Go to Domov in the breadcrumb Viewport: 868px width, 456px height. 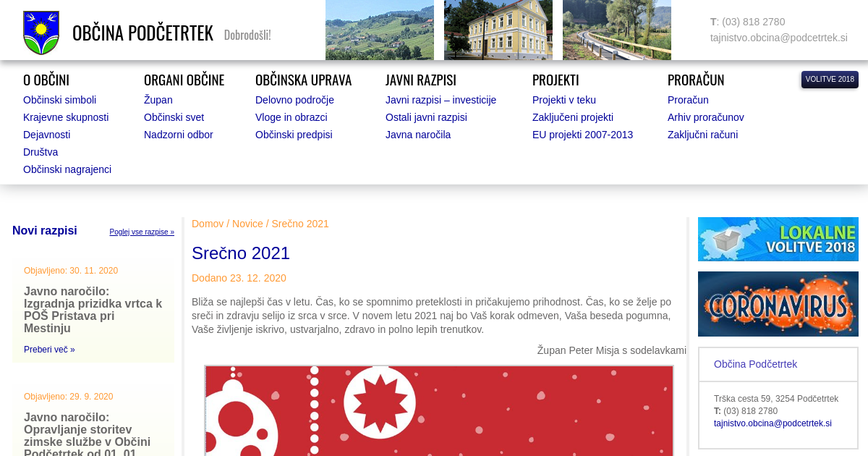point(208,224)
